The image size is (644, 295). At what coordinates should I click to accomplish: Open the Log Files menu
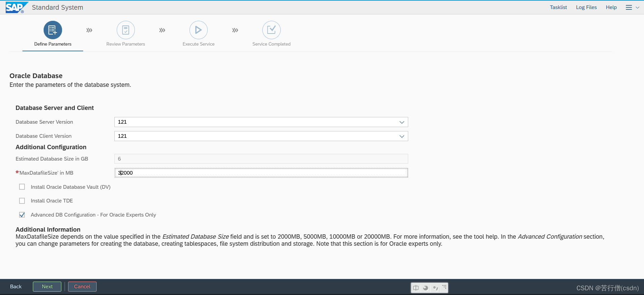click(586, 7)
